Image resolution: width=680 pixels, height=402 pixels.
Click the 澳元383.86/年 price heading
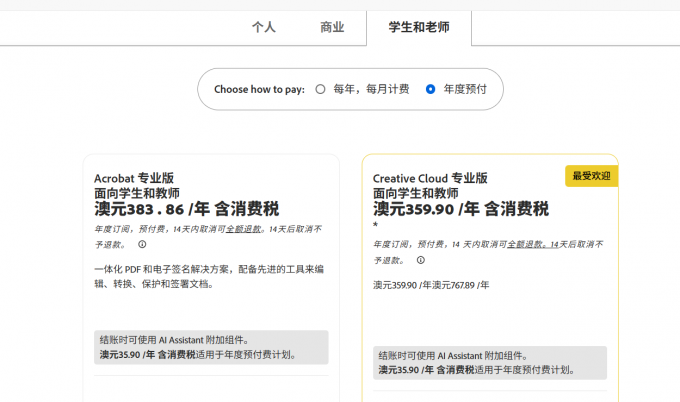186,209
